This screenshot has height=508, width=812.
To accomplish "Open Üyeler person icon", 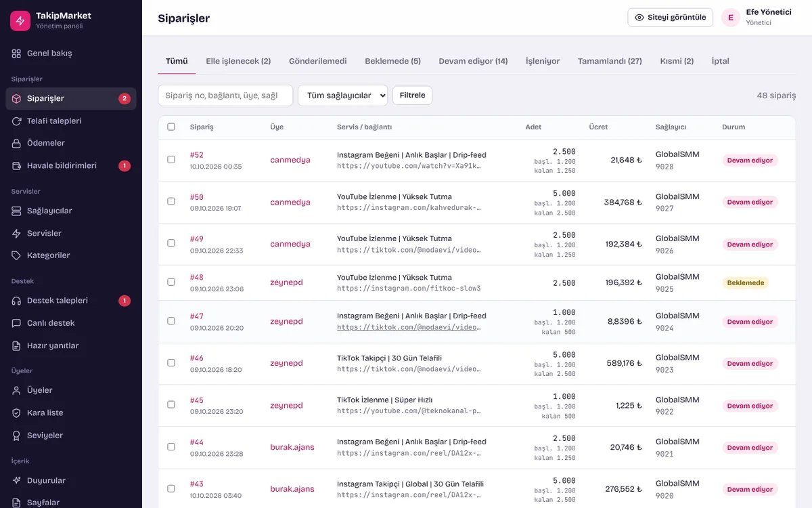I will (16, 390).
